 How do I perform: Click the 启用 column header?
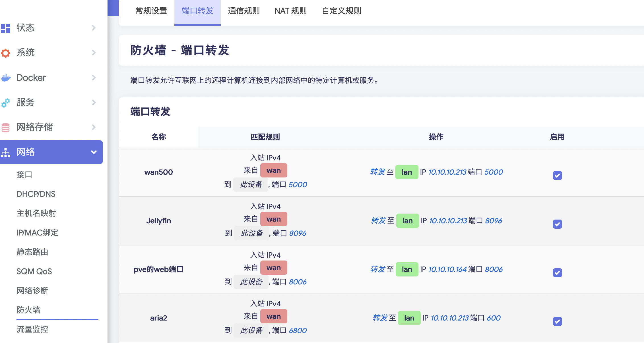click(x=557, y=137)
